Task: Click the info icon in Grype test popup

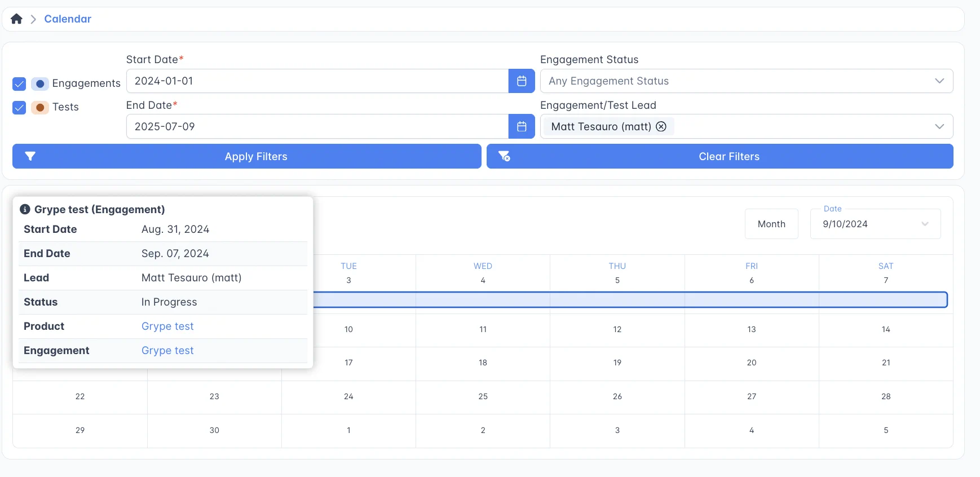Action: pos(25,209)
